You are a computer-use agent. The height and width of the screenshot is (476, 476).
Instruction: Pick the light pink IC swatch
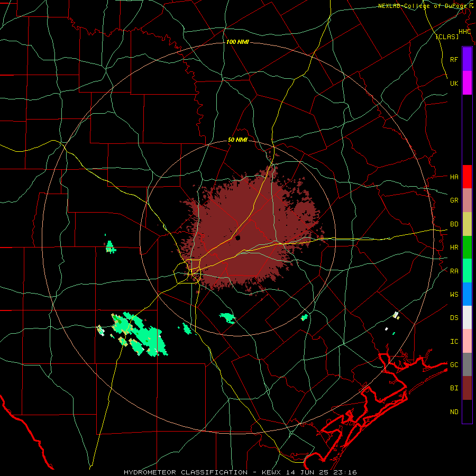tap(467, 341)
